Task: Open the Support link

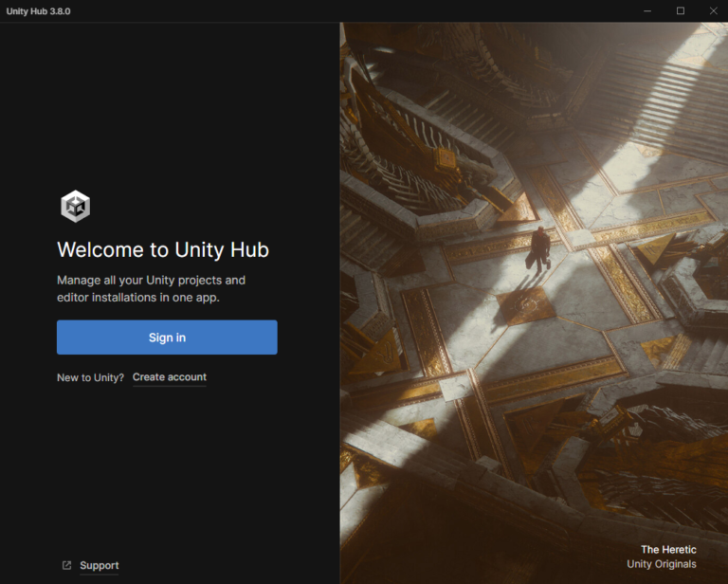Action: pos(99,566)
